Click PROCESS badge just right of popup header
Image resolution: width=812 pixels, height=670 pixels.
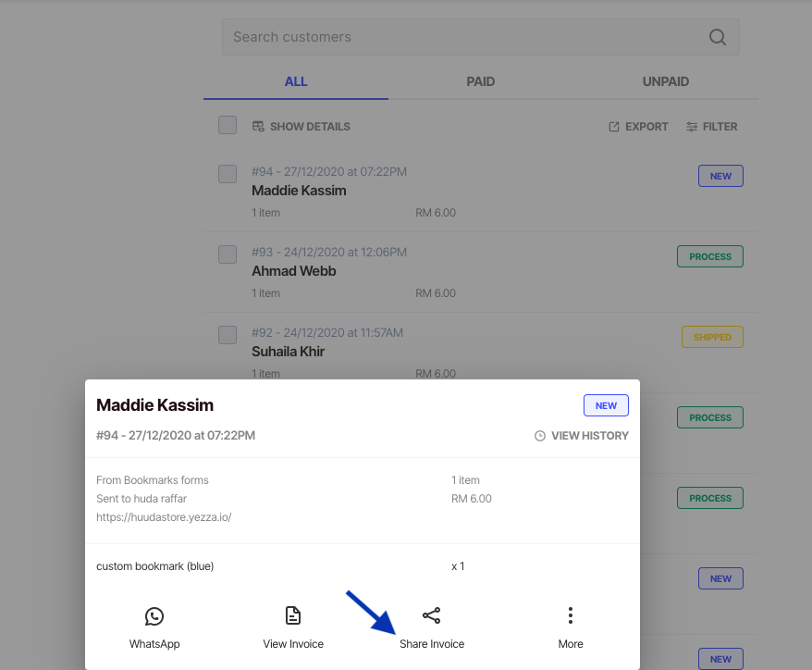click(x=710, y=417)
